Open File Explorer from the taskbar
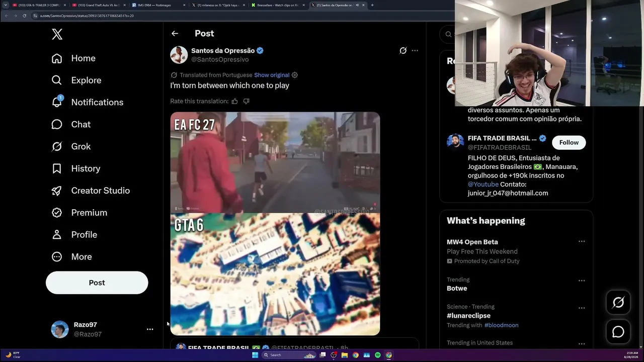 [x=345, y=355]
